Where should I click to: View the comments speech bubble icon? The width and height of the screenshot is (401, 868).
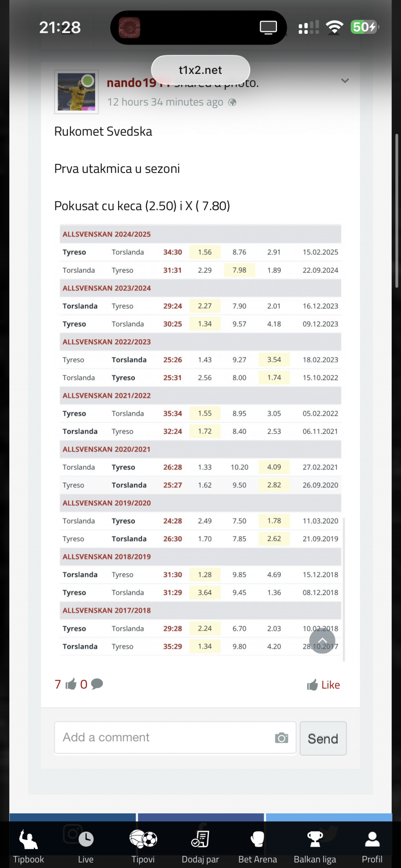97,684
